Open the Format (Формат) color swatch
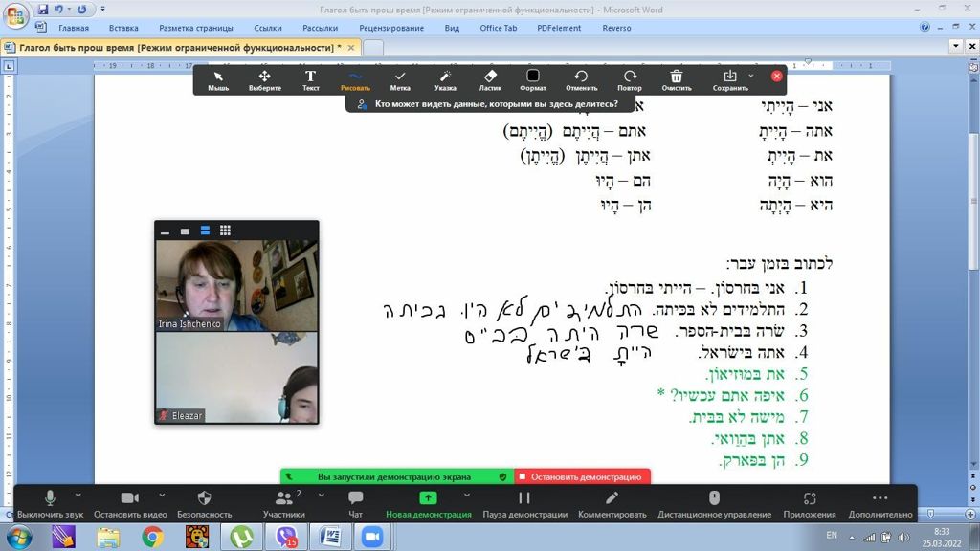Viewport: 980px width, 551px height. (533, 79)
